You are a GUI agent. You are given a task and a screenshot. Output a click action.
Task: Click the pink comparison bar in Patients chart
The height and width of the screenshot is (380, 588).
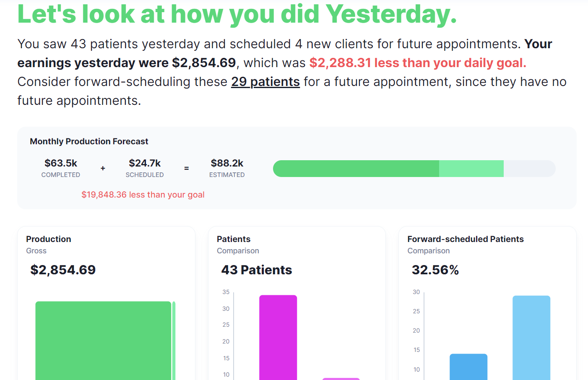pyautogui.click(x=341, y=378)
